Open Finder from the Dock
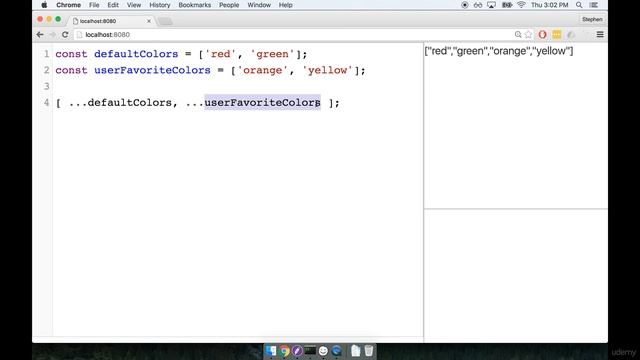 (271, 351)
